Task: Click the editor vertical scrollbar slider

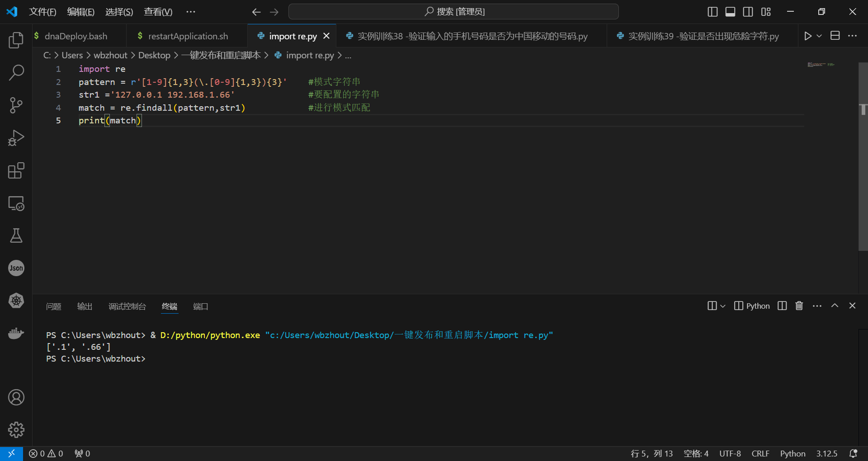Action: point(863,156)
